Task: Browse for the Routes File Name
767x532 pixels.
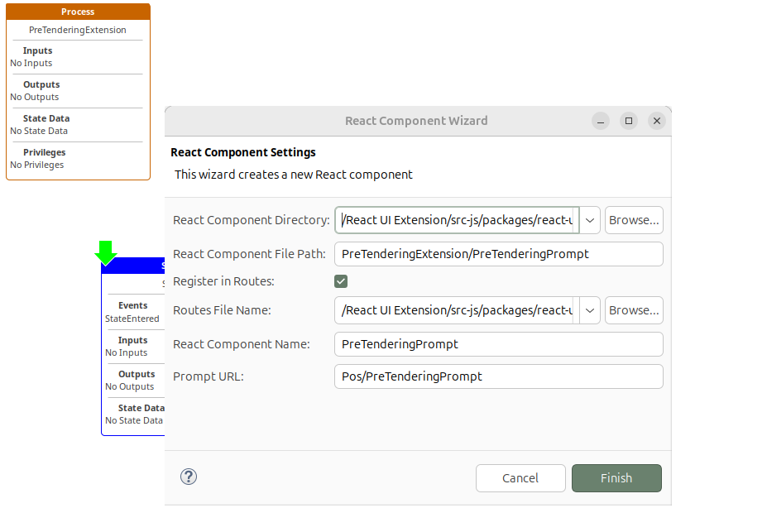Action: (633, 310)
